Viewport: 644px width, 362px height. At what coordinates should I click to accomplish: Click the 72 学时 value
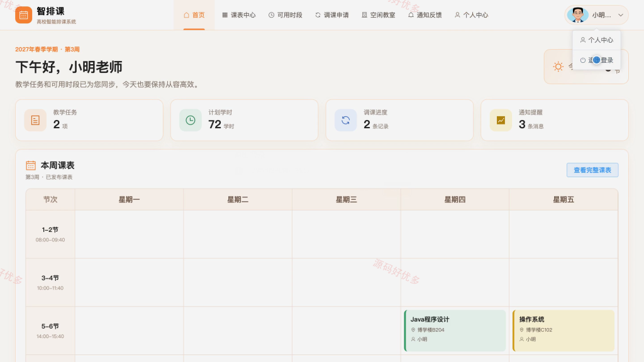tap(221, 124)
